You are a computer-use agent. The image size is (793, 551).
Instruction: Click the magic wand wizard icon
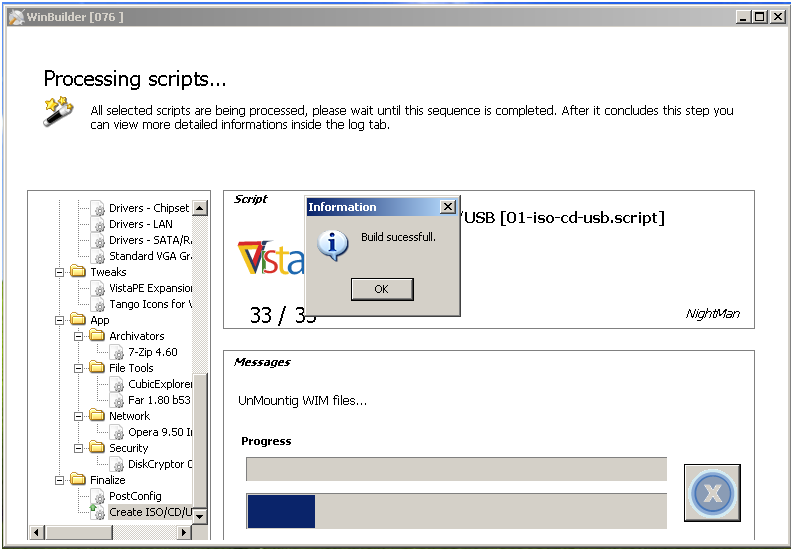58,111
